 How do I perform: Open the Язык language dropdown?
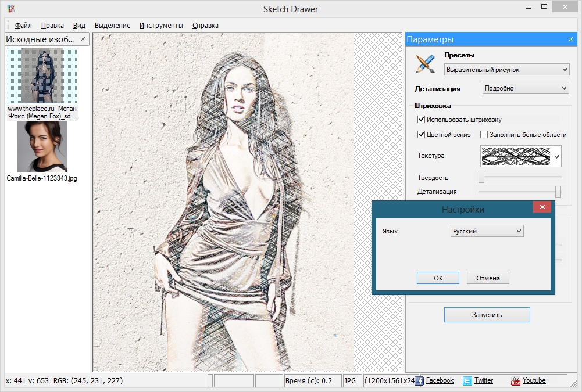click(487, 231)
